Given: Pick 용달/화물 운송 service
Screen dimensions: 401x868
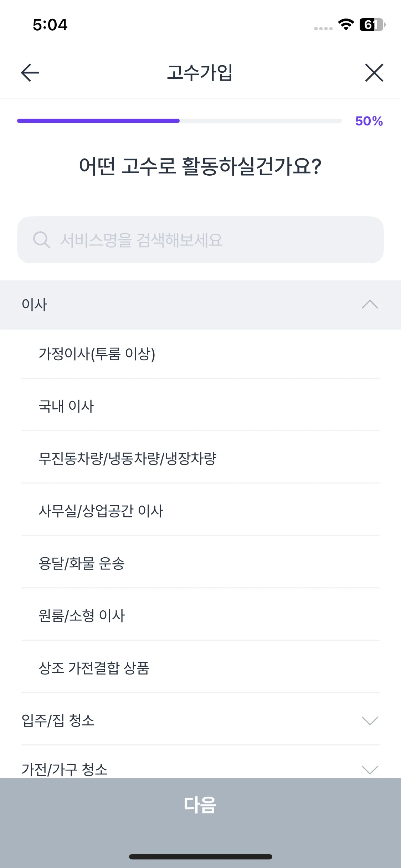Looking at the screenshot, I should [x=82, y=563].
